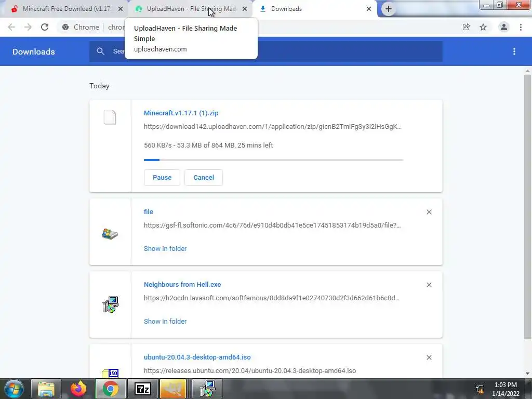
Task: Click the orange taskbar application icon
Action: [173, 389]
